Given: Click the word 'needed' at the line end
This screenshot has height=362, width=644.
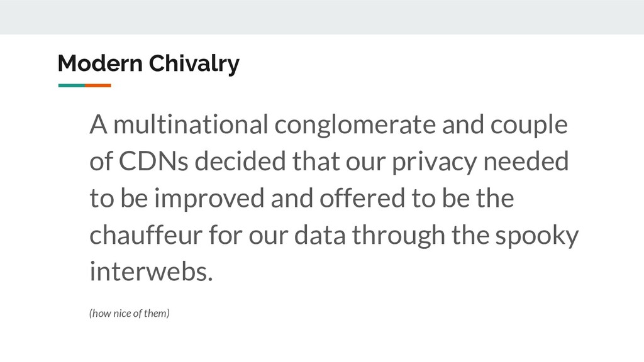Looking at the screenshot, I should (x=526, y=161).
